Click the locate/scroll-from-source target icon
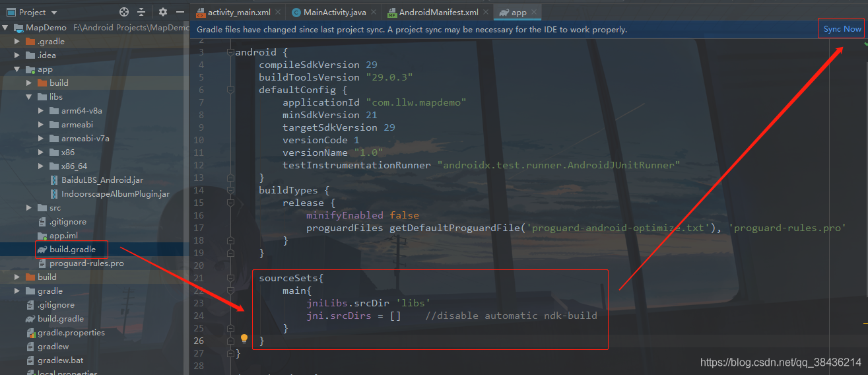The width and height of the screenshot is (868, 375). [124, 12]
